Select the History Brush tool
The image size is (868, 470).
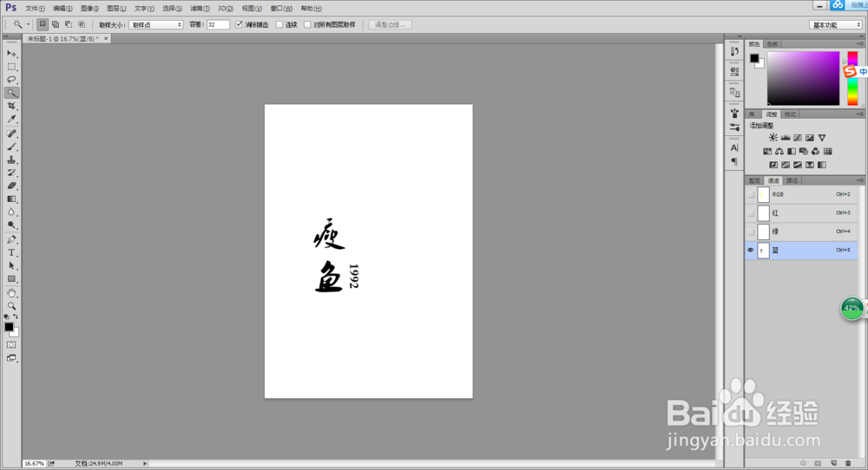11,173
